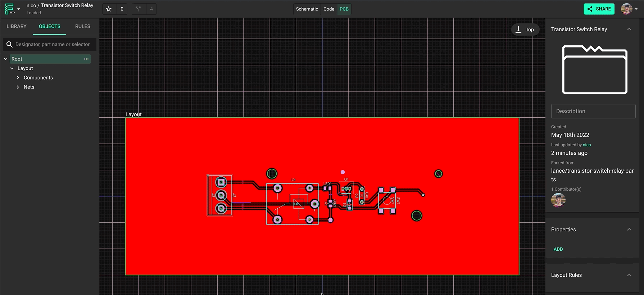Collapse the Transistor Switch Relay panel

coord(629,29)
